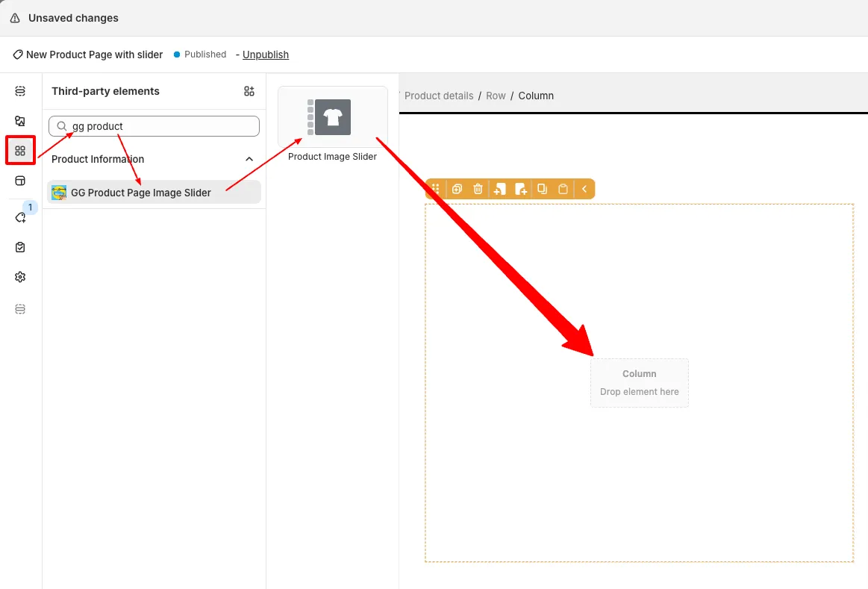Open the Row breadcrumb in the path bar
868x589 pixels.
496,96
